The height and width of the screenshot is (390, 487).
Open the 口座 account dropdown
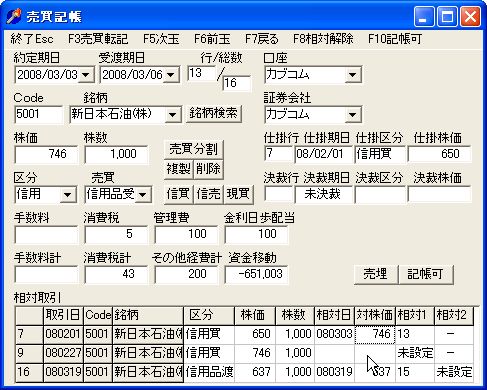click(352, 75)
